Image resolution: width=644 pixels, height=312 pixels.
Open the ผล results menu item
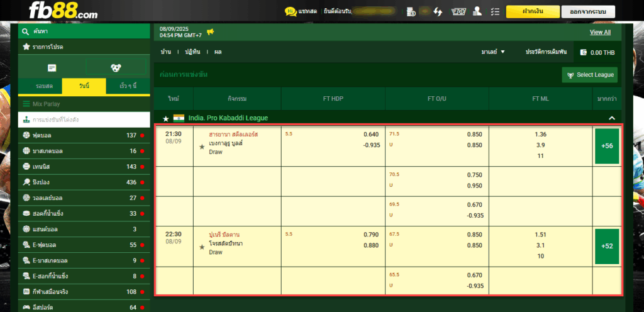pos(218,52)
